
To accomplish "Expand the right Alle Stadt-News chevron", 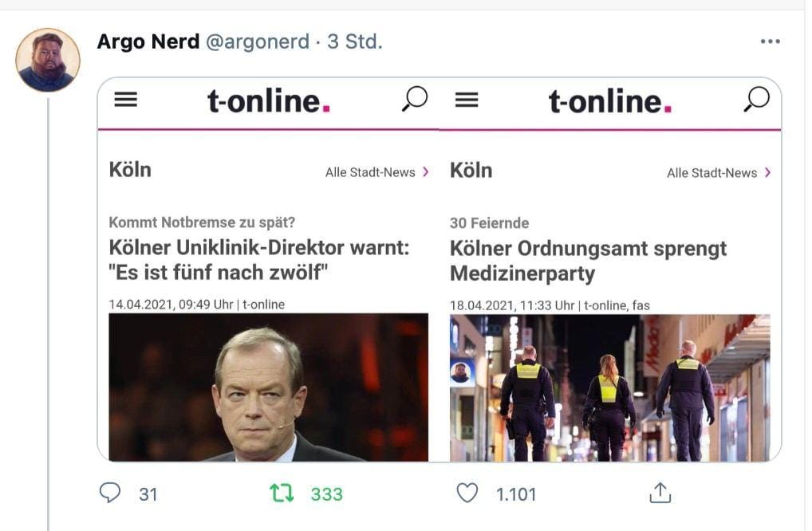I will point(767,172).
